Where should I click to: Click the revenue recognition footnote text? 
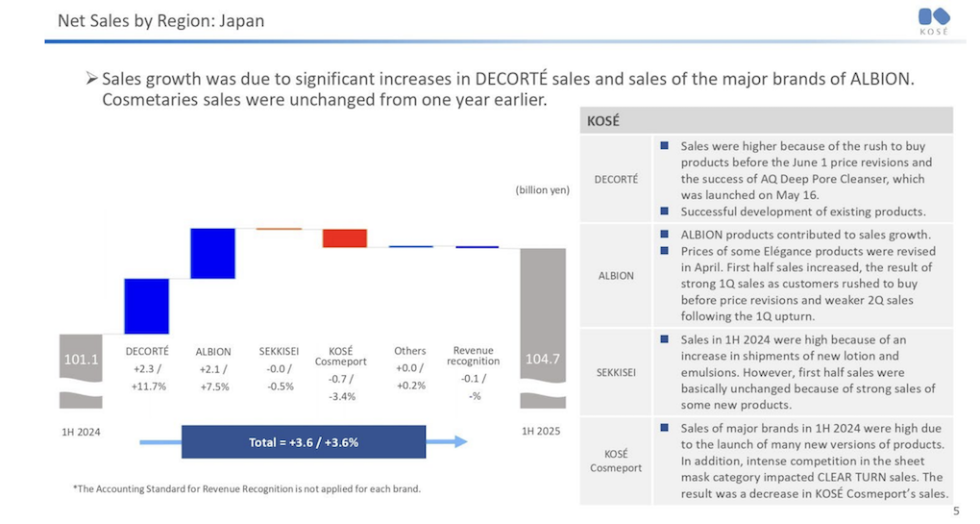pos(247,489)
